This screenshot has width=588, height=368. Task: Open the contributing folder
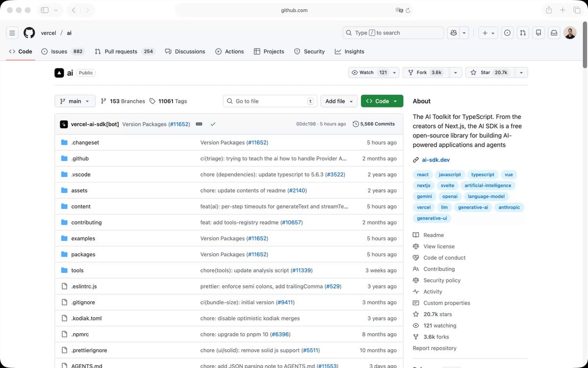coord(86,222)
